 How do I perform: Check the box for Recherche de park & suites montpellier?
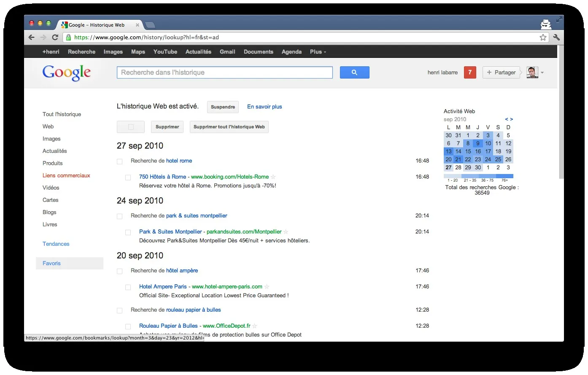[119, 216]
